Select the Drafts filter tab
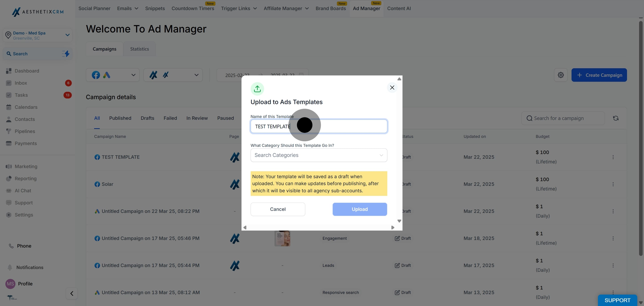Screen dimensions: 644x306 point(148,118)
